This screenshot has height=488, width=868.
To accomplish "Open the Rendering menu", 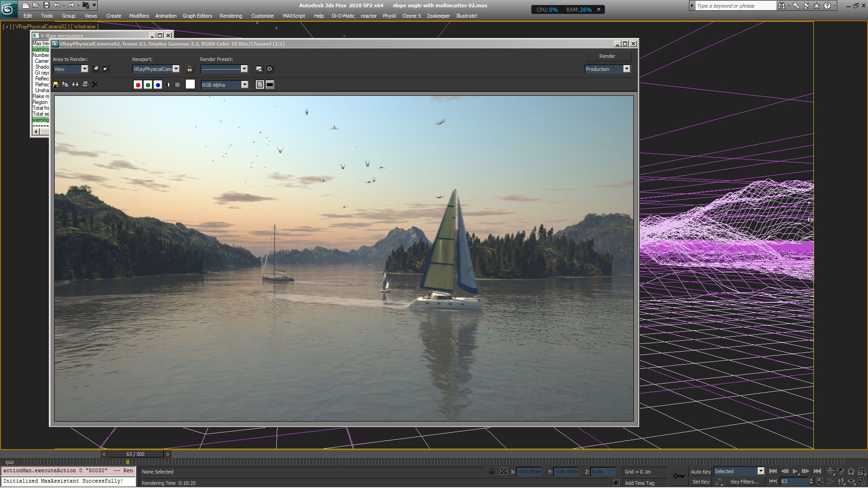I will pos(231,16).
